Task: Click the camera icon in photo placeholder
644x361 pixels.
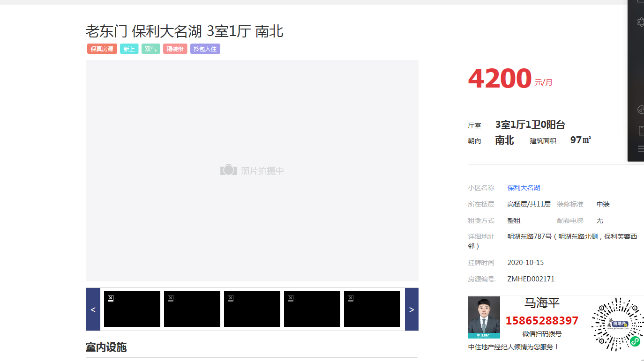Action: click(229, 170)
